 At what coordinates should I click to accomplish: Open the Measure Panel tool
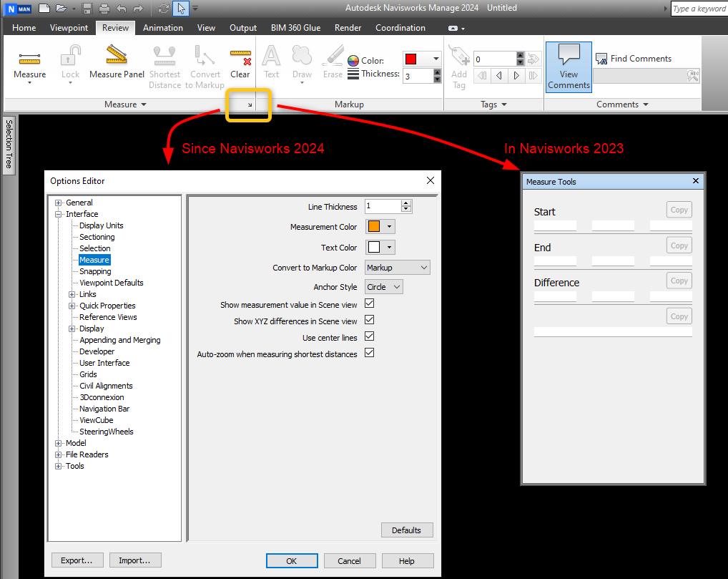[x=117, y=62]
